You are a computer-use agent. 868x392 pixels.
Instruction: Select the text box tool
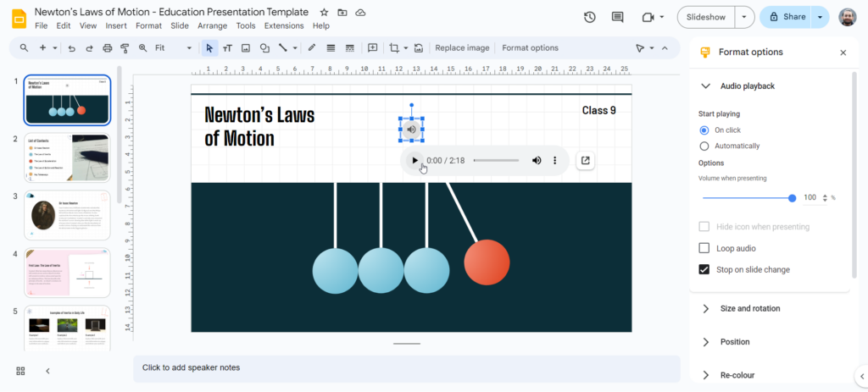point(227,48)
